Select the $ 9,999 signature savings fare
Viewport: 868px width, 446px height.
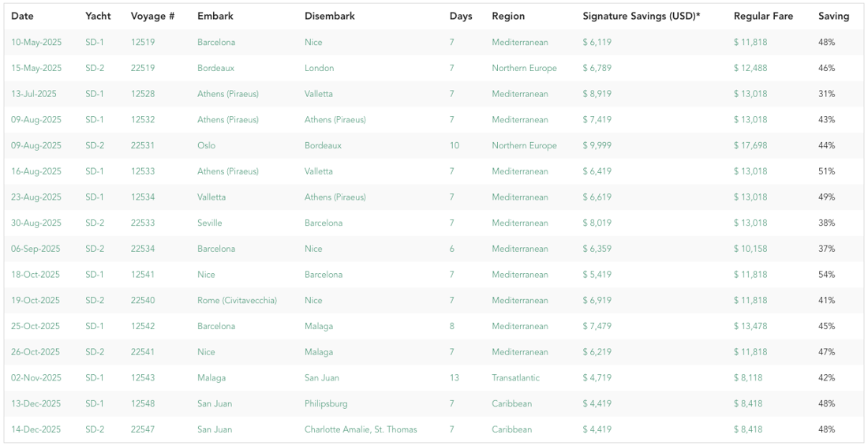click(x=597, y=145)
